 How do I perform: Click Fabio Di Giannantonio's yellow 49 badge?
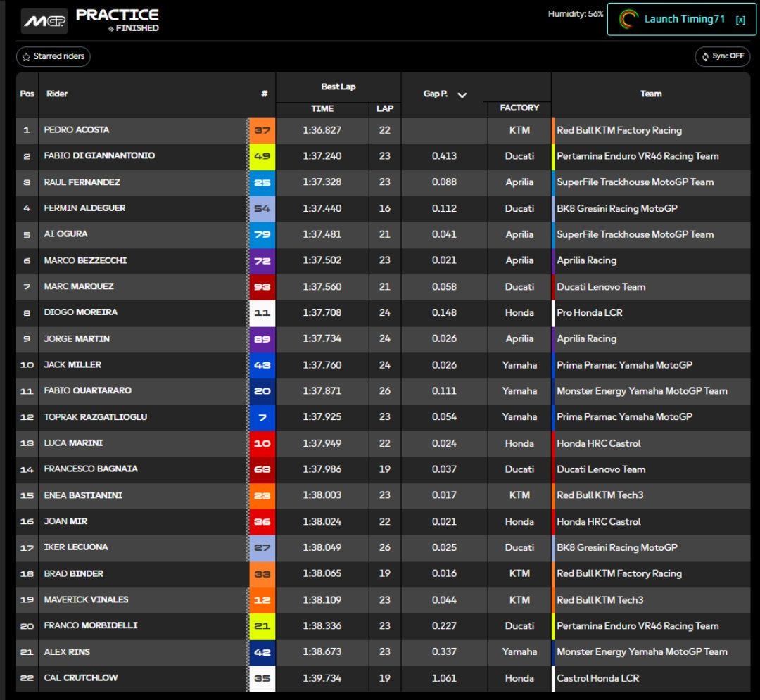[262, 156]
